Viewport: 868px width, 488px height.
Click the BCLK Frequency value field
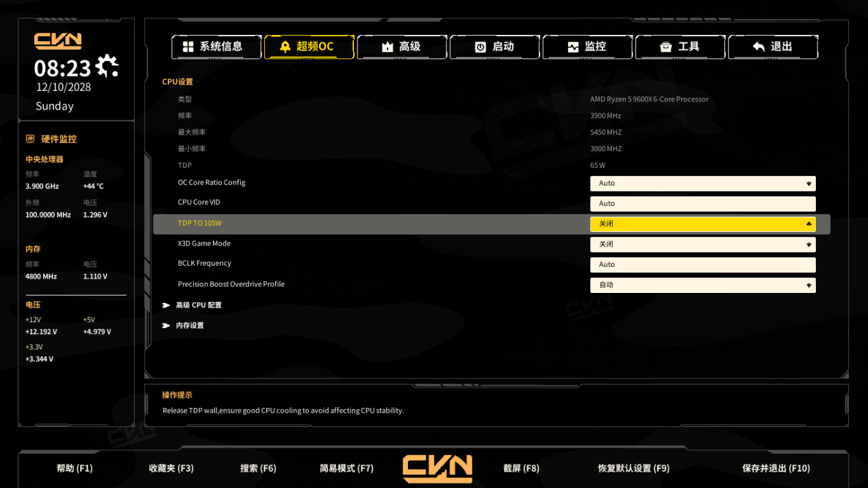pyautogui.click(x=703, y=265)
